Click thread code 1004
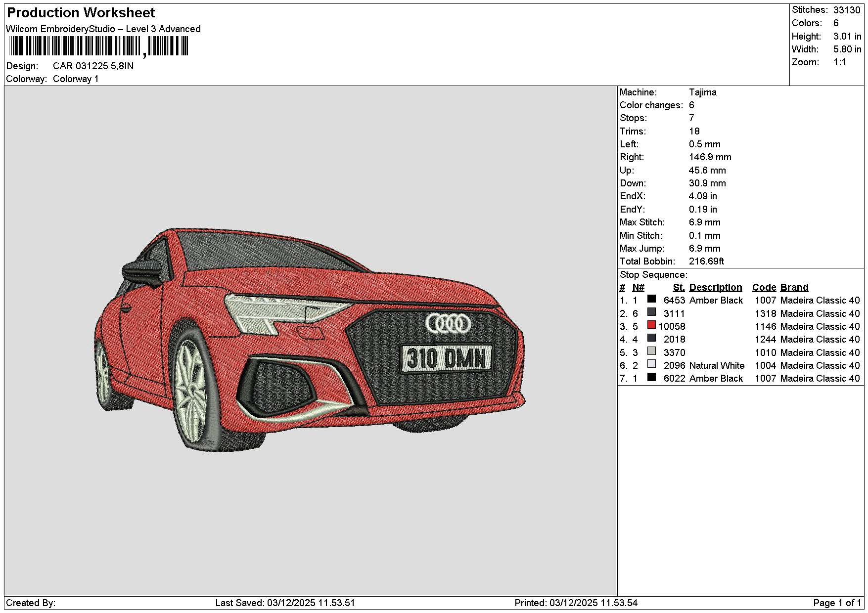Viewport: 868px width, 613px height. (765, 365)
